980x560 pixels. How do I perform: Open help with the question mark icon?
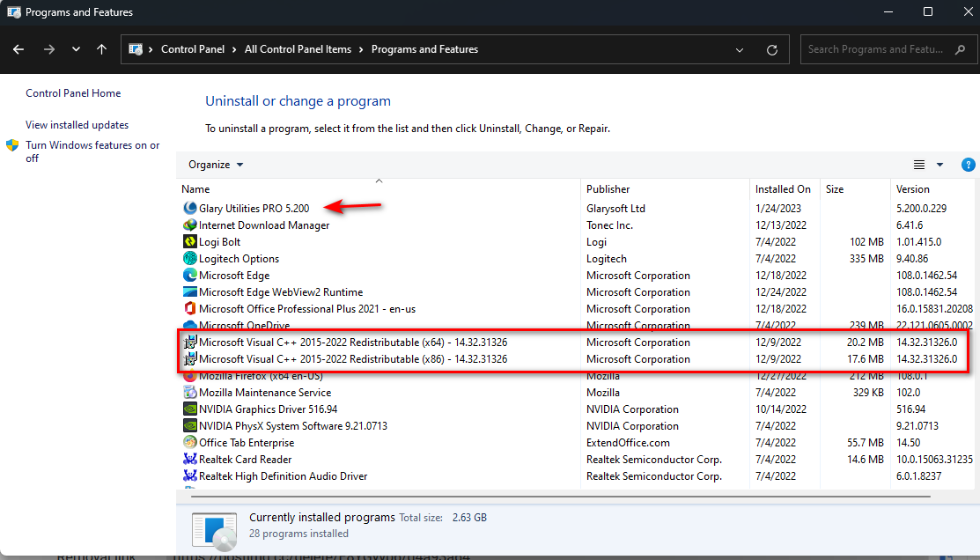pos(968,165)
